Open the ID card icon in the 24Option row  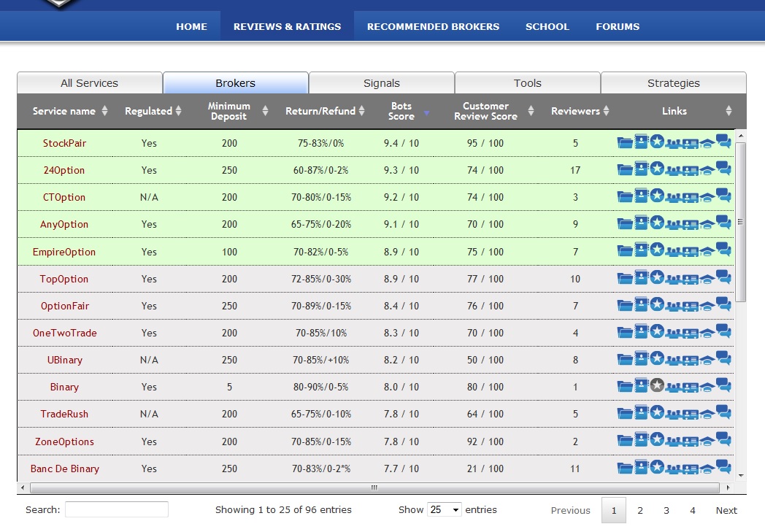(691, 170)
